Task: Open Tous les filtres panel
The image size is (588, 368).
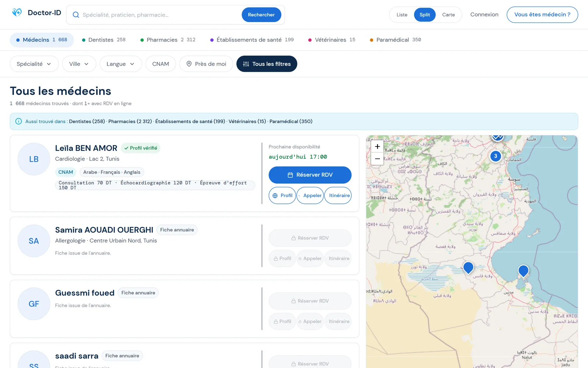Action: (x=267, y=64)
